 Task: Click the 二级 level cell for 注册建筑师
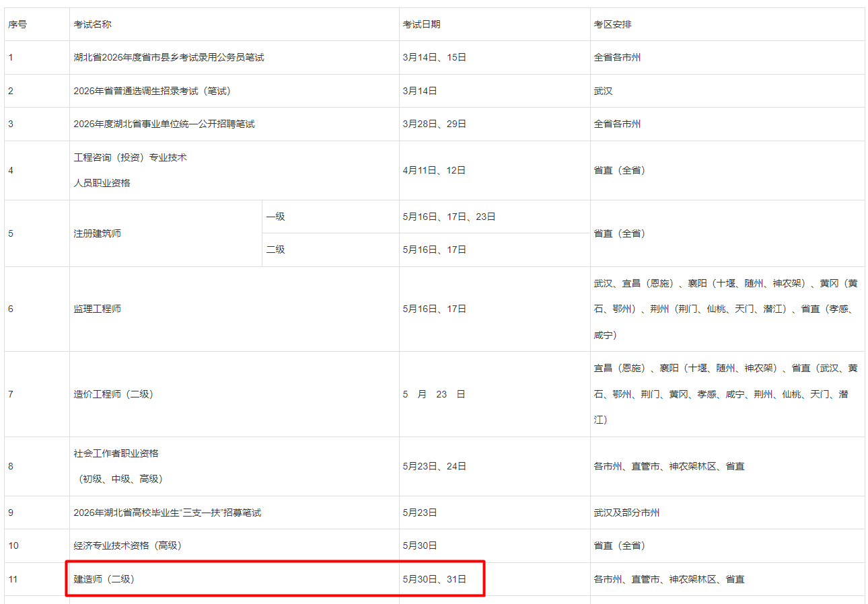coord(276,250)
